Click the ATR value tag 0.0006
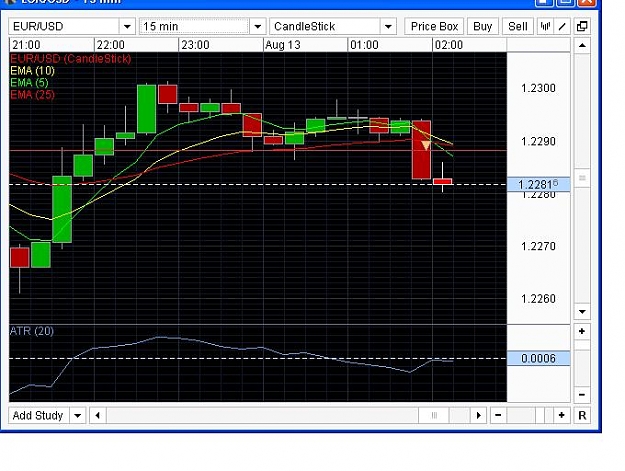The width and height of the screenshot is (625, 471). click(538, 359)
